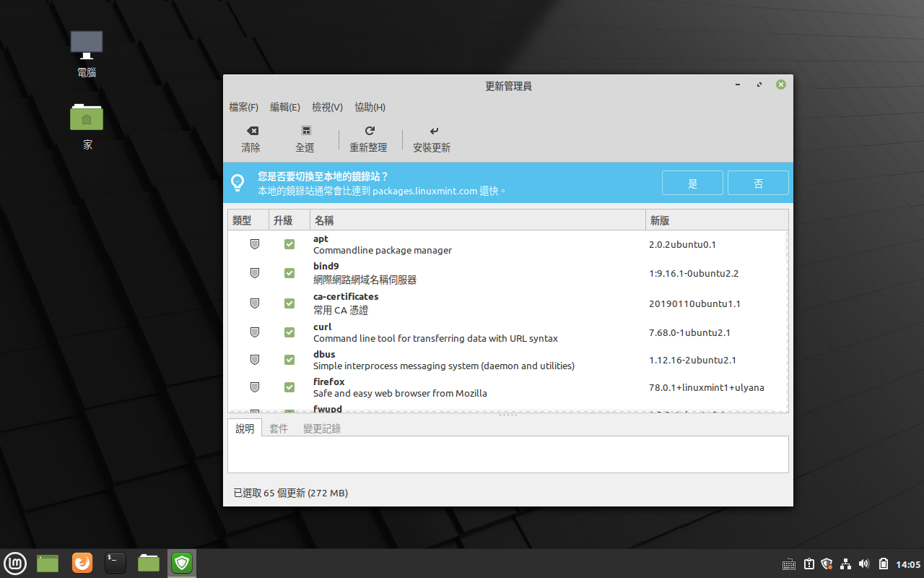
Task: Select the apt package name
Action: click(321, 239)
